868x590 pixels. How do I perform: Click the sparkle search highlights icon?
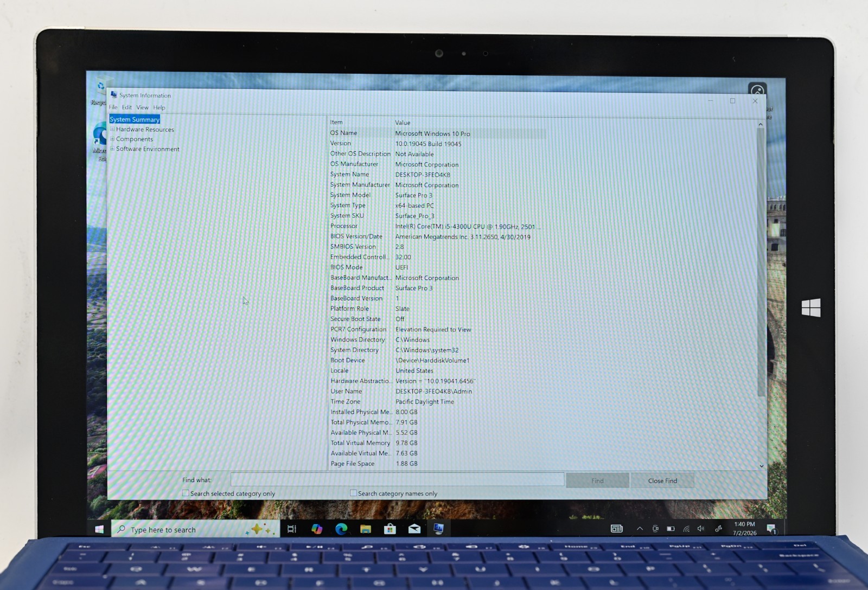pyautogui.click(x=260, y=529)
